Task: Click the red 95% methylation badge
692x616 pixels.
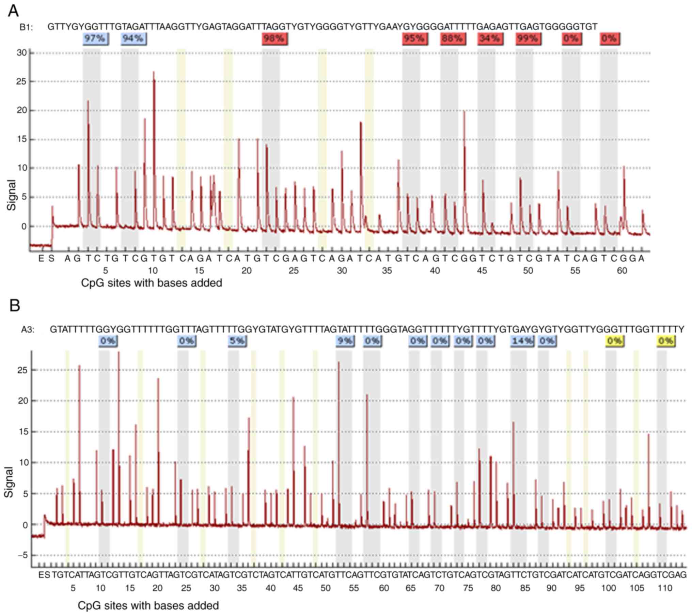Action: 414,38
